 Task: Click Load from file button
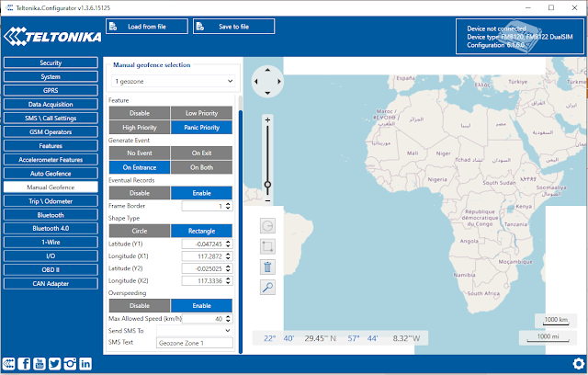(147, 27)
